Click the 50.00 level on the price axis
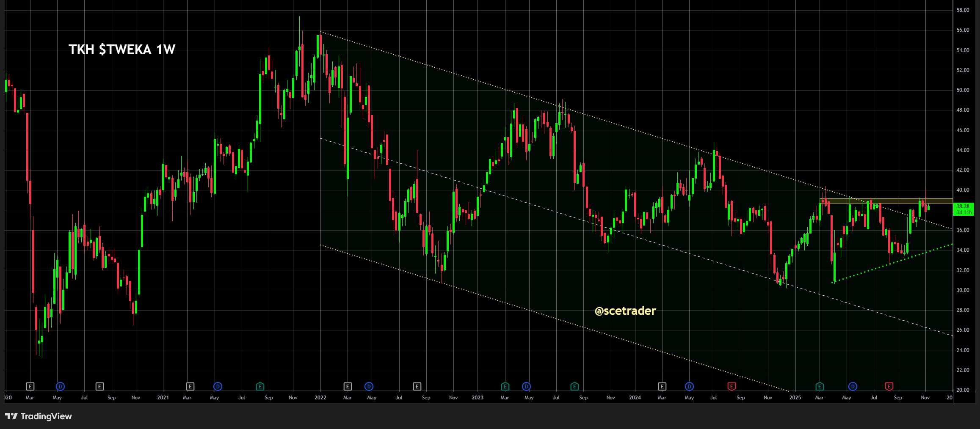This screenshot has width=980, height=429. pyautogui.click(x=963, y=90)
